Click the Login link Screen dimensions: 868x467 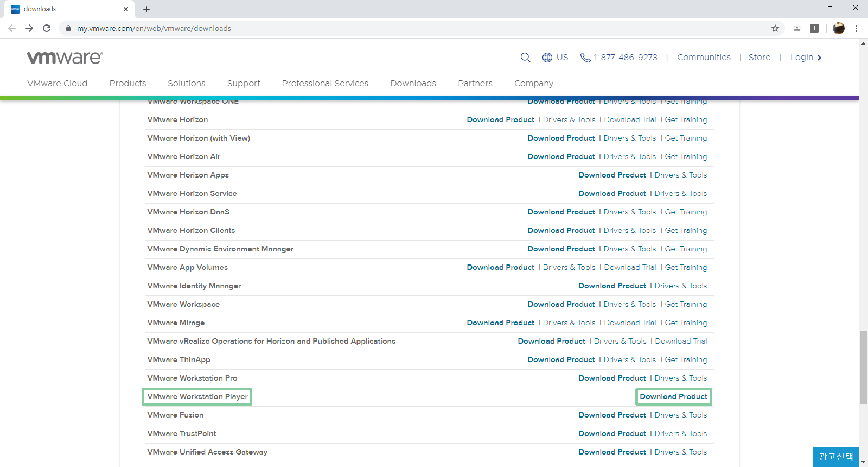click(806, 58)
